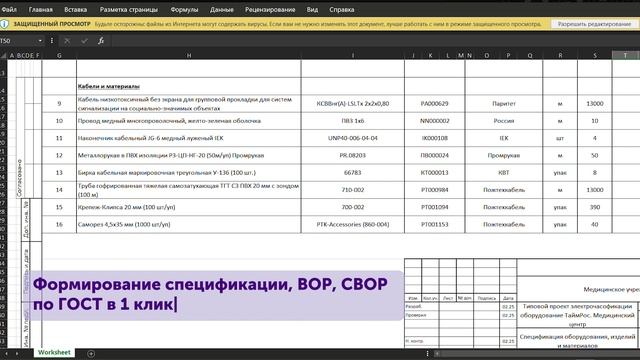Image resolution: width=640 pixels, height=360 pixels.
Task: Click the previous sheet navigation arrow
Action: [x=6, y=353]
